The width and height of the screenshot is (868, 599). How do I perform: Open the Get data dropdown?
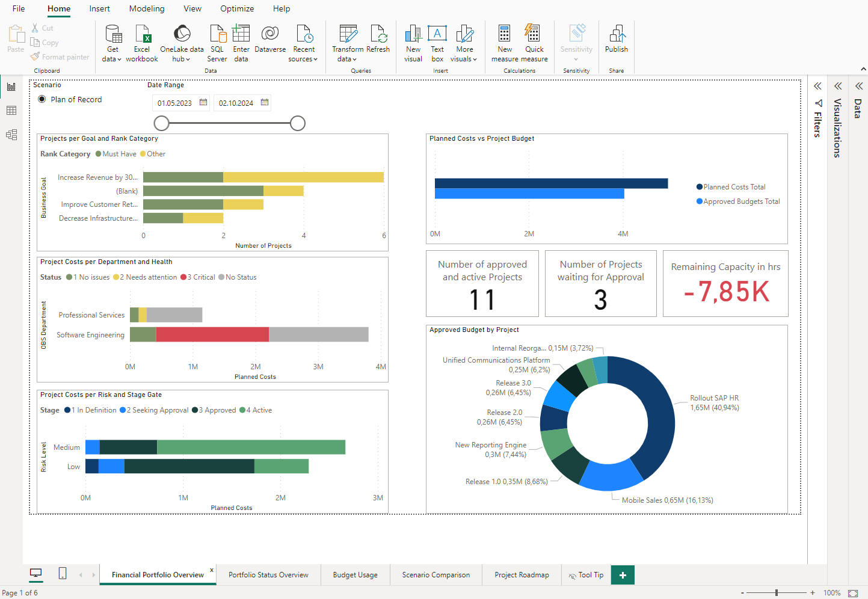[112, 42]
